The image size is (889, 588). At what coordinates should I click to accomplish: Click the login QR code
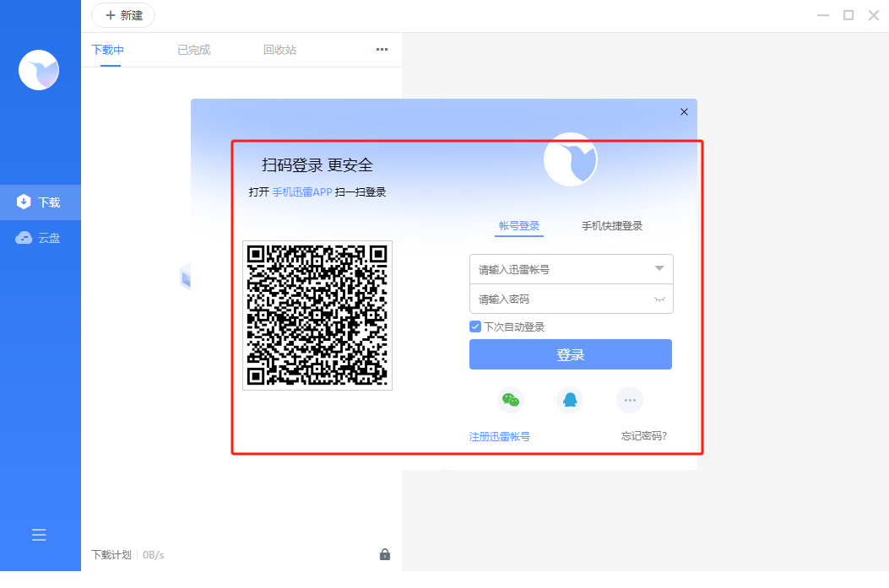(317, 316)
